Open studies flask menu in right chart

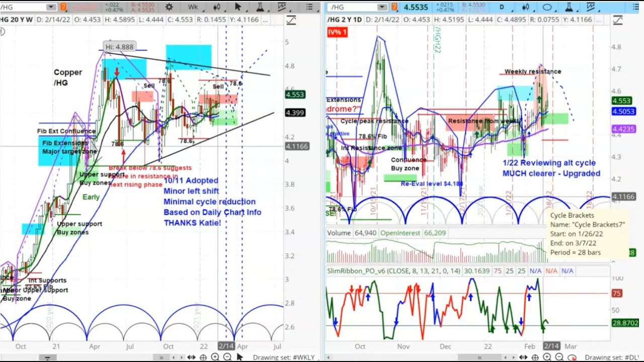pos(569,7)
